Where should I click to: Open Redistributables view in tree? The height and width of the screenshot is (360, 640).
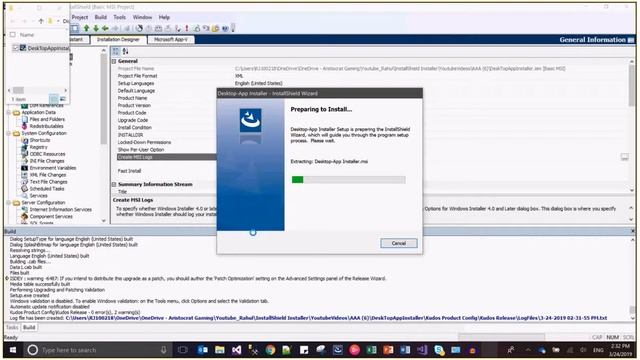click(46, 126)
